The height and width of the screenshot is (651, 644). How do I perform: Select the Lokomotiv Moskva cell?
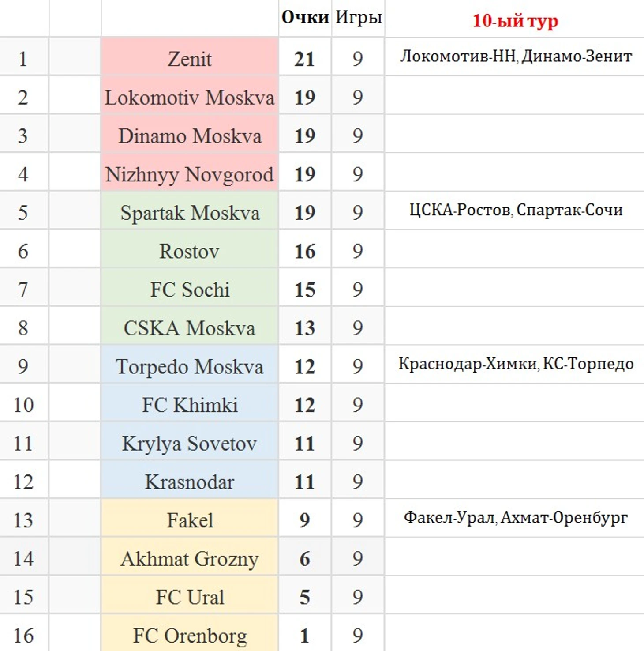[190, 98]
